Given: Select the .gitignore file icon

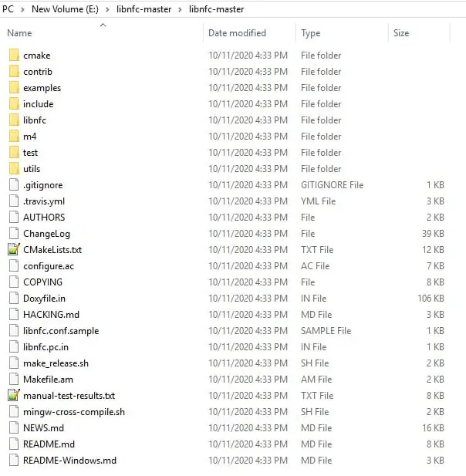Looking at the screenshot, I should 13,185.
